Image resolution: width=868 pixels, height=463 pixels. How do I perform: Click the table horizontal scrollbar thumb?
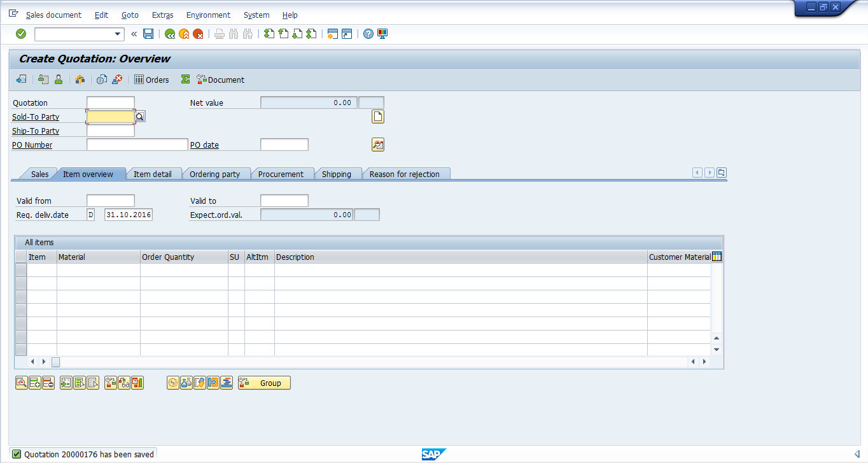(x=55, y=362)
